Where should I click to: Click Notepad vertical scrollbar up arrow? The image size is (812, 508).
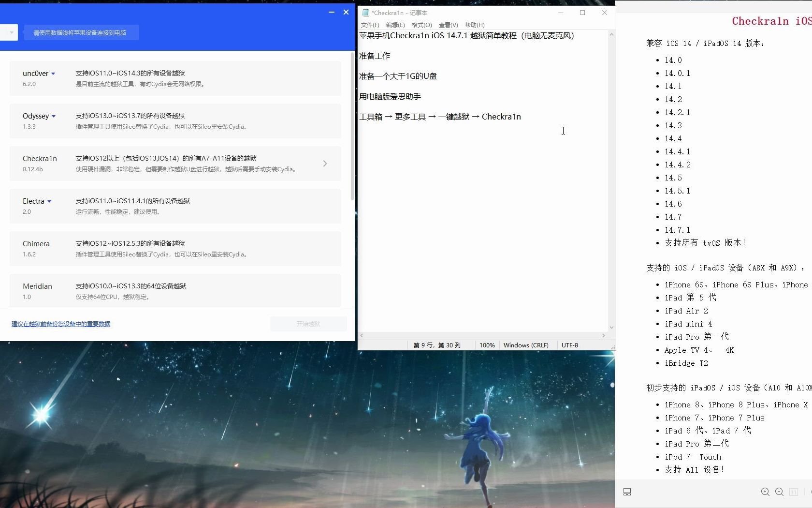click(x=611, y=34)
